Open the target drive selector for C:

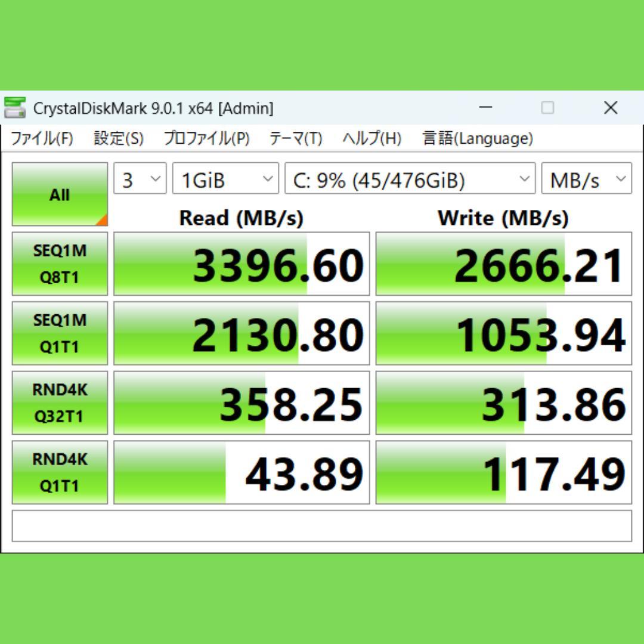(x=410, y=178)
